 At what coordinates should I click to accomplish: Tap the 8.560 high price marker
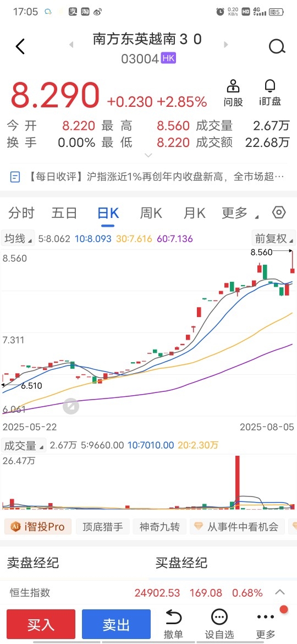click(x=261, y=252)
